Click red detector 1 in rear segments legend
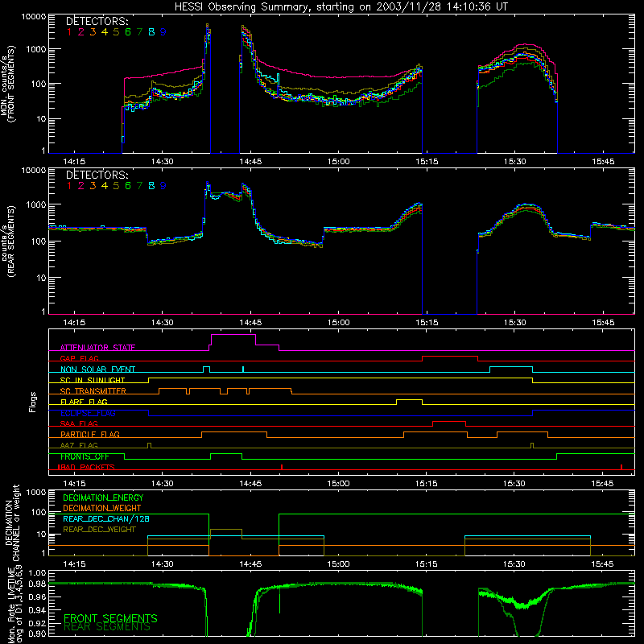The width and height of the screenshot is (644, 644). [69, 186]
